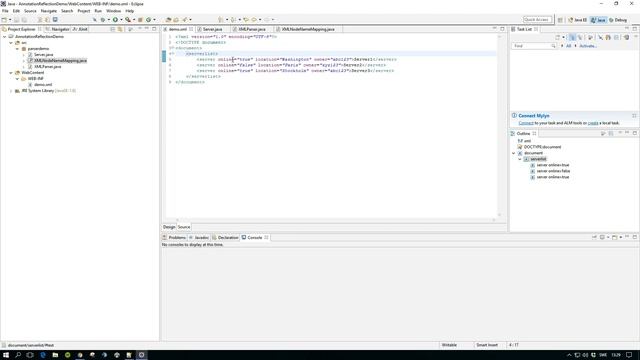
Task: Switch to XMLNodeNameMapping.java editor tab
Action: 308,29
